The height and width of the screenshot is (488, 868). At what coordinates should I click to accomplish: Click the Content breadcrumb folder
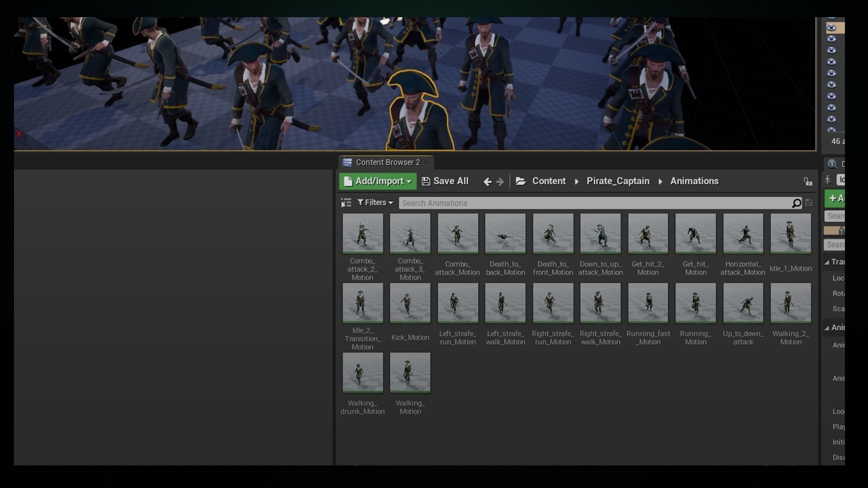548,181
